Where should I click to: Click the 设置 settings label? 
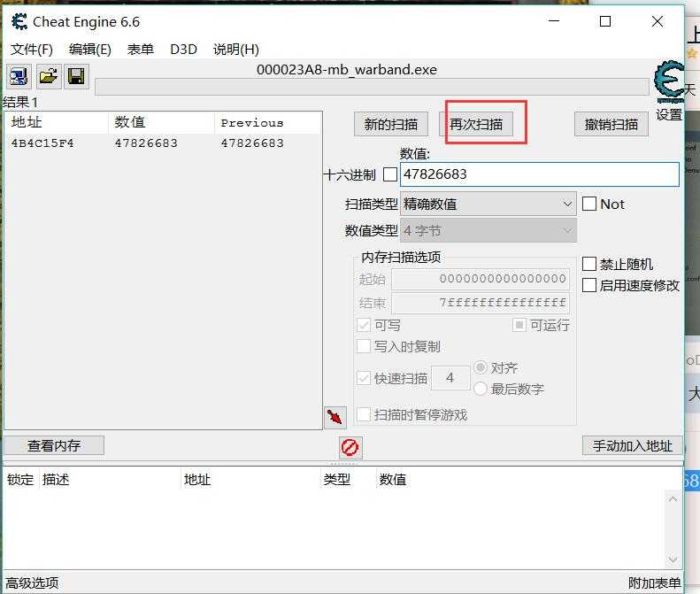tap(669, 115)
